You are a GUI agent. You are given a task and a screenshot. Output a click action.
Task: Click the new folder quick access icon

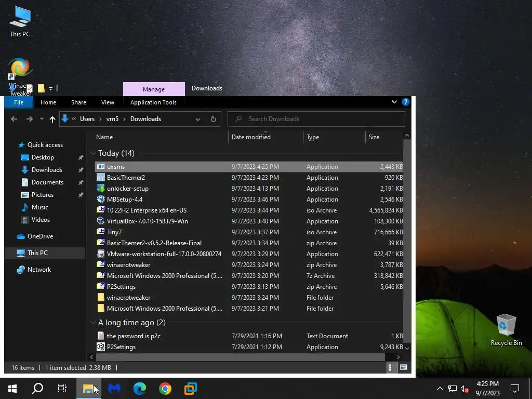41,88
